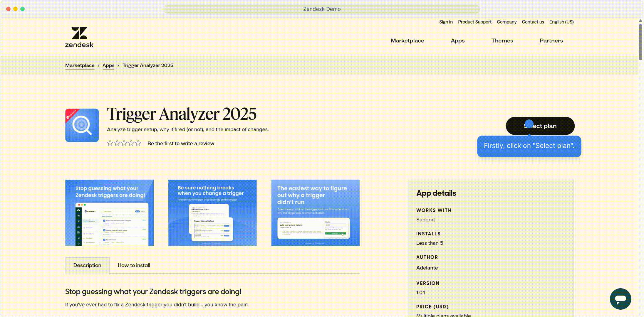Image resolution: width=644 pixels, height=317 pixels.
Task: Click the 'Trigger Analyzer 2025' page heading
Action: click(x=182, y=114)
